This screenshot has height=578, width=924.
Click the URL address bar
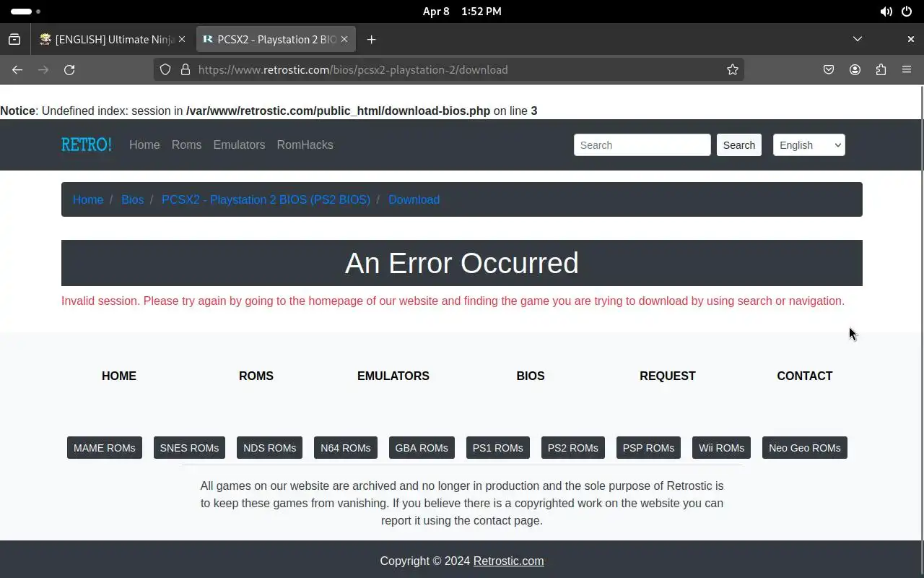click(448, 69)
